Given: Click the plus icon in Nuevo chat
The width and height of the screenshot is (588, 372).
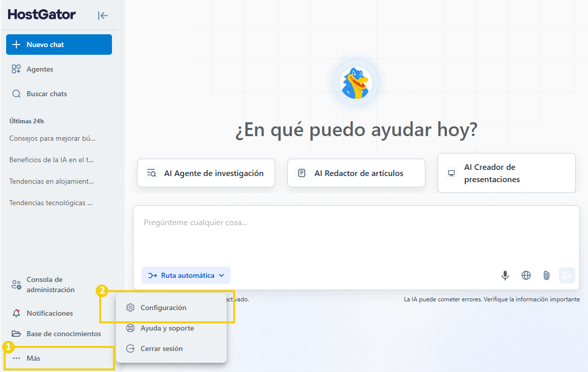Looking at the screenshot, I should [16, 45].
